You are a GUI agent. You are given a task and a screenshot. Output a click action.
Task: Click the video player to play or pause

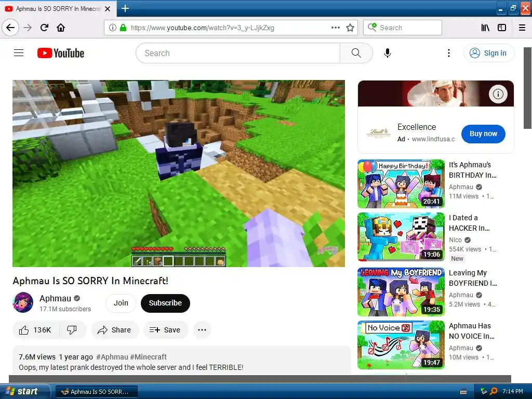coord(179,174)
